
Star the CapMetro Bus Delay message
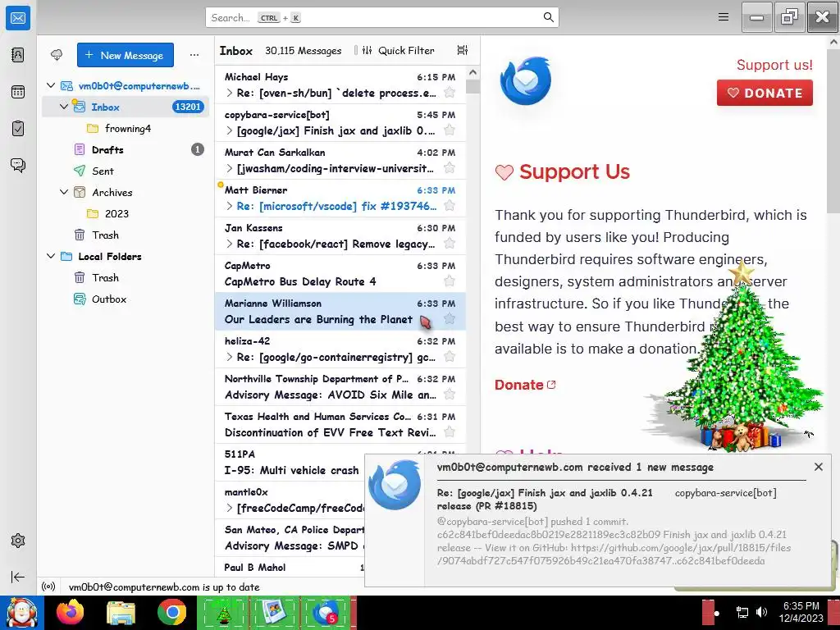click(x=450, y=281)
